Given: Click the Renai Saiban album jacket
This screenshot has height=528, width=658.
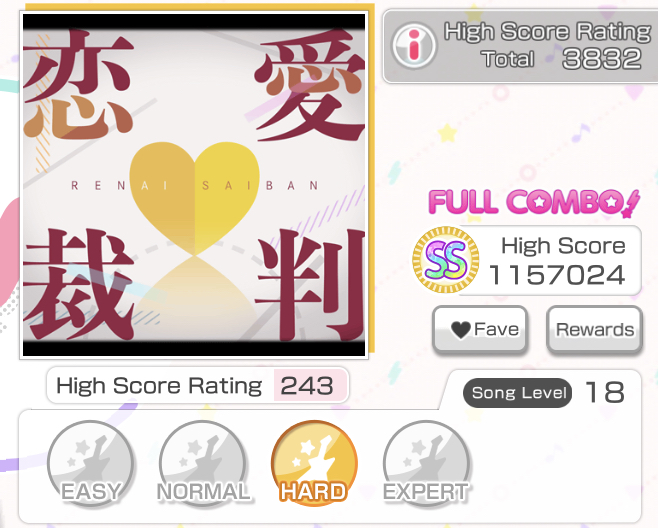Looking at the screenshot, I should (194, 185).
